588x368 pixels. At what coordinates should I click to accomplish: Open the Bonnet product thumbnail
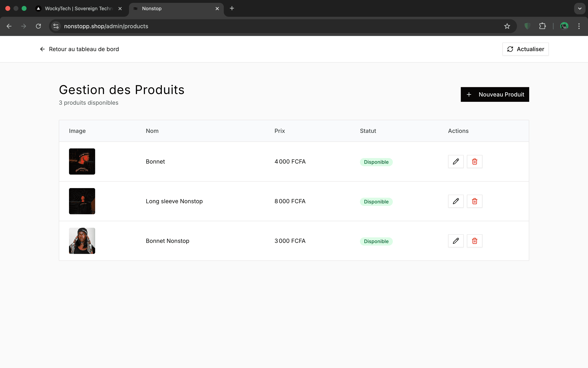[82, 162]
